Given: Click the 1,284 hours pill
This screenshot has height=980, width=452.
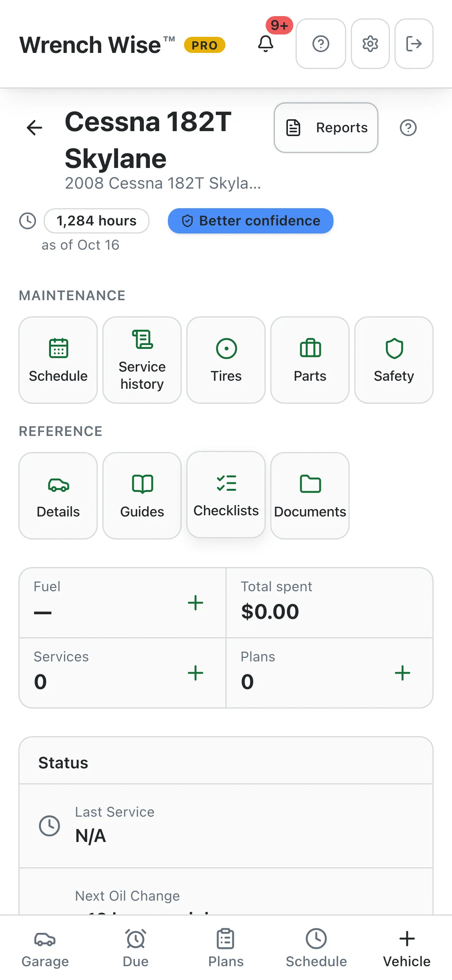Looking at the screenshot, I should [x=97, y=221].
